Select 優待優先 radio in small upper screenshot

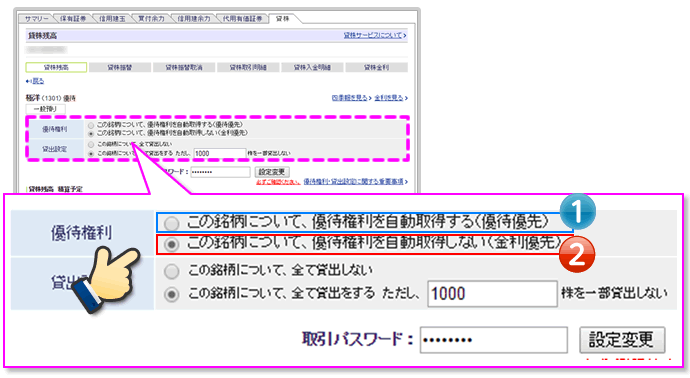[x=91, y=125]
